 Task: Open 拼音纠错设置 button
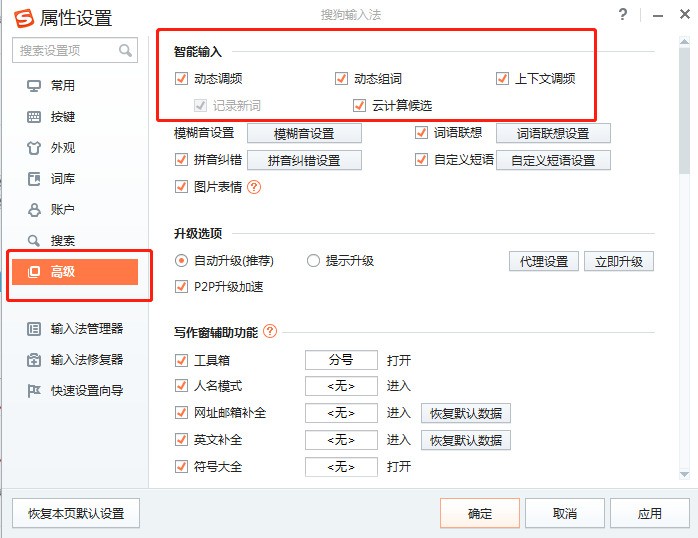304,160
